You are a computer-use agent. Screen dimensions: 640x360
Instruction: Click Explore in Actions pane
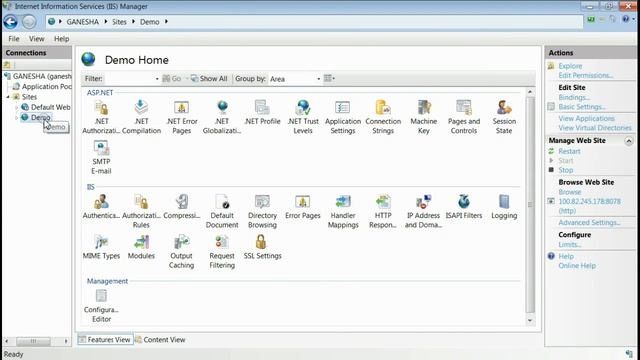[x=570, y=66]
